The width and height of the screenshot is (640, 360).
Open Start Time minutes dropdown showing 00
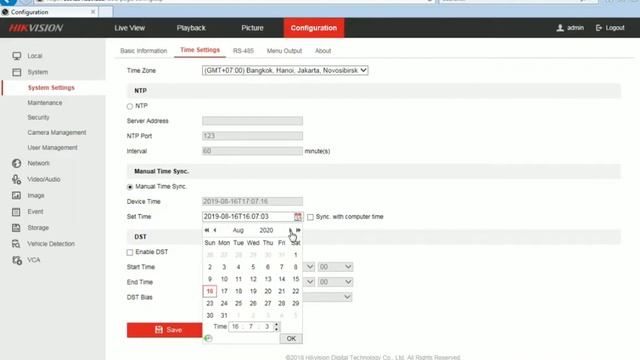tap(336, 267)
